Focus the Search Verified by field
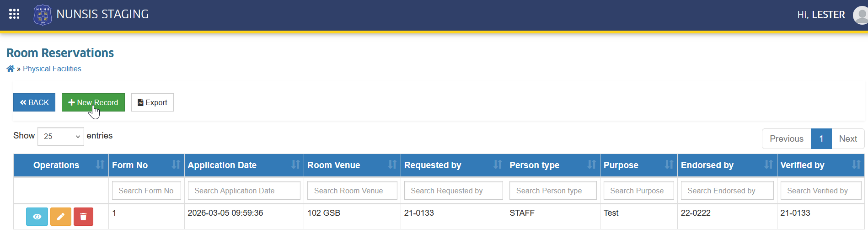 tap(821, 191)
